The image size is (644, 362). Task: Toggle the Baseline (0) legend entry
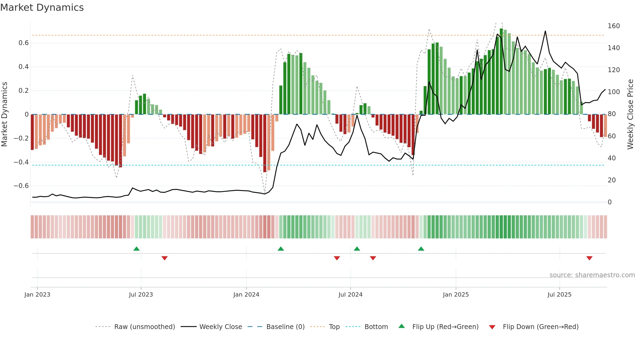[x=276, y=327]
